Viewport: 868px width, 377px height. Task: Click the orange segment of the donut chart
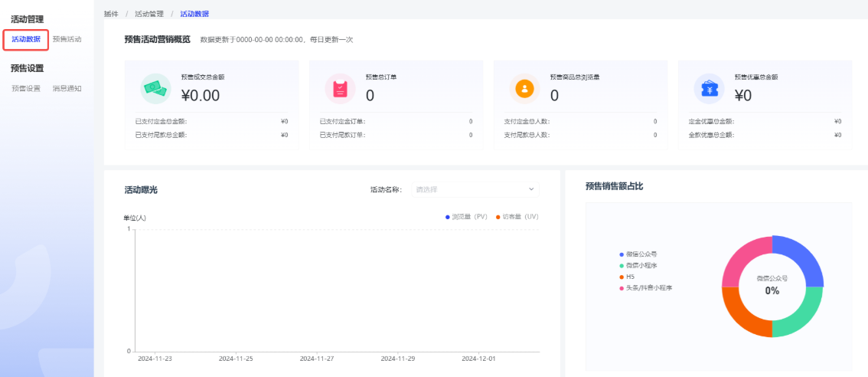pos(744,315)
